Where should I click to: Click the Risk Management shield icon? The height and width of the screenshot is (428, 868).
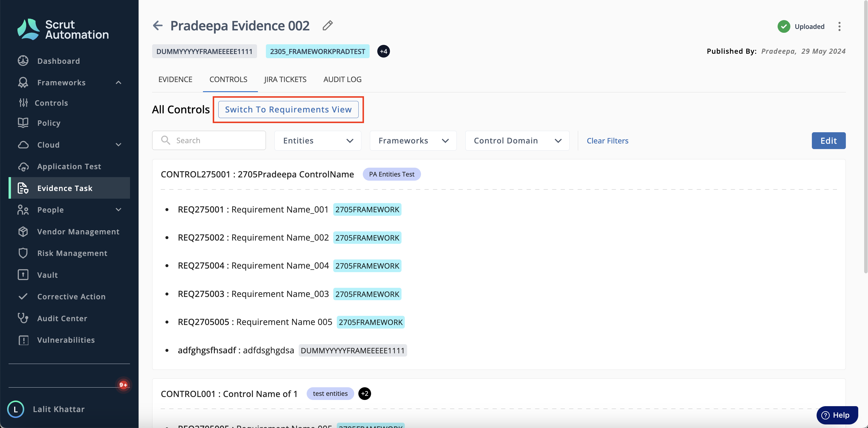[23, 253]
